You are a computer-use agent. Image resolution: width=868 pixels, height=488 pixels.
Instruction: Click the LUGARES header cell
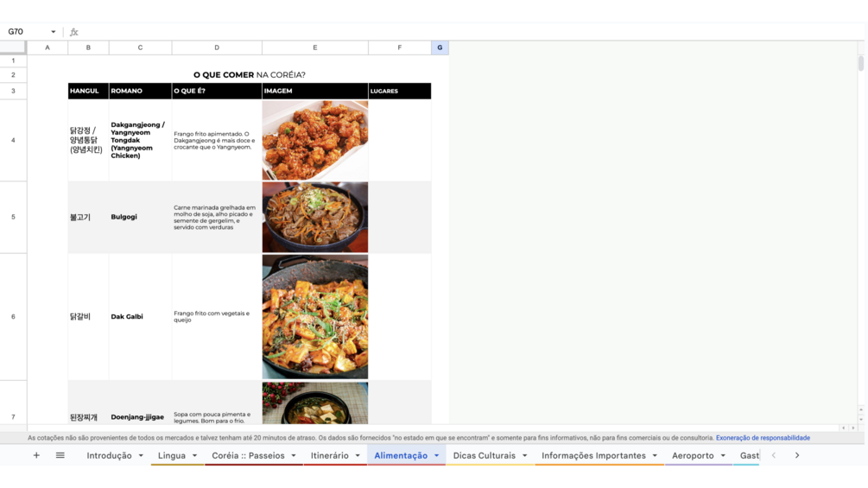coord(400,91)
